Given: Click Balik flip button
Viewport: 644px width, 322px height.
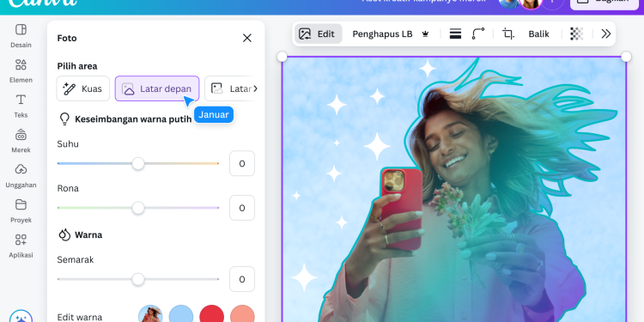Looking at the screenshot, I should coord(539,33).
